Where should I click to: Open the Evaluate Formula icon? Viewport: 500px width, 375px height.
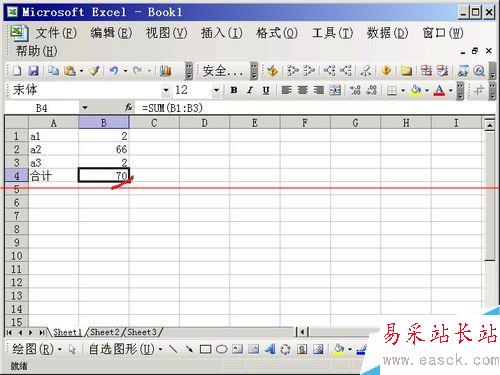(x=479, y=71)
